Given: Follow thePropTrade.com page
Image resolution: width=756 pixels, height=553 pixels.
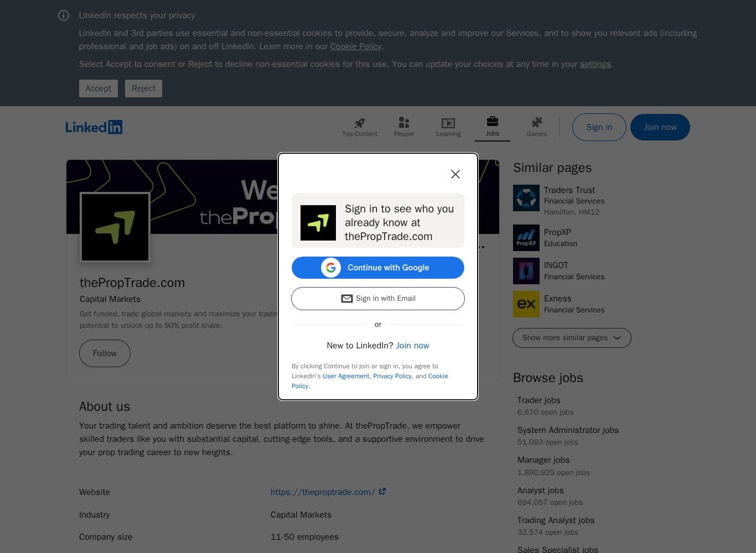Looking at the screenshot, I should coord(105,353).
